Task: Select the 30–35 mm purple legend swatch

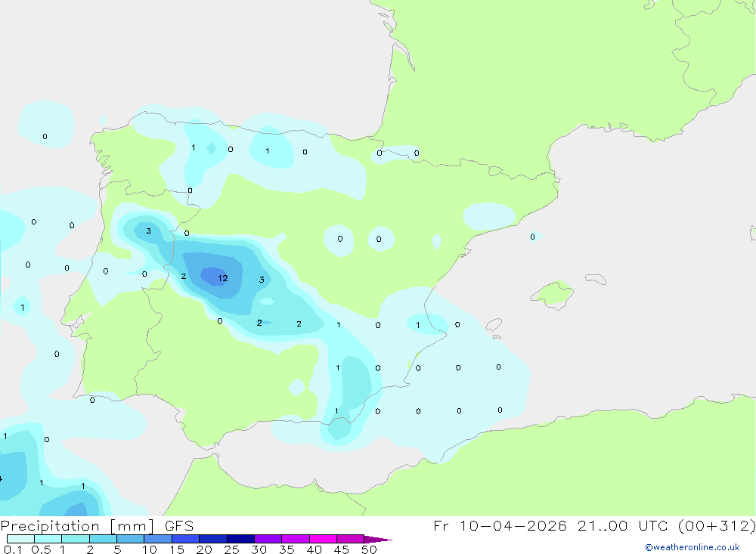Action: point(268,539)
